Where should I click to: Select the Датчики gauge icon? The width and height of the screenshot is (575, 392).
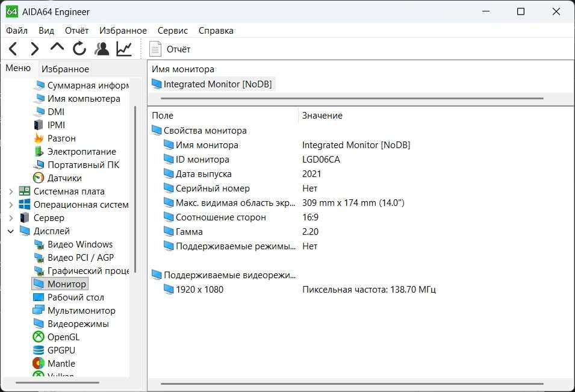(39, 178)
